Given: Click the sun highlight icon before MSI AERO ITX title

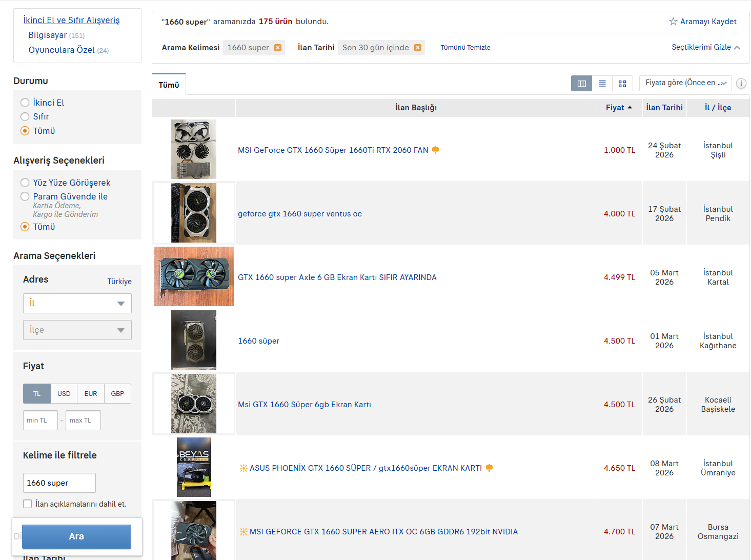Looking at the screenshot, I should pos(243,531).
